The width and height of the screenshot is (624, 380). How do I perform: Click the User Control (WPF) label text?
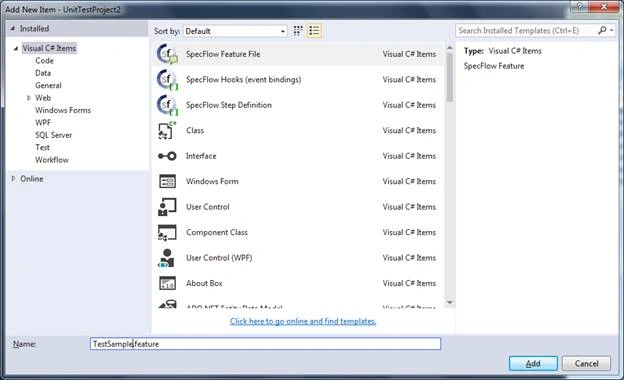coord(219,258)
